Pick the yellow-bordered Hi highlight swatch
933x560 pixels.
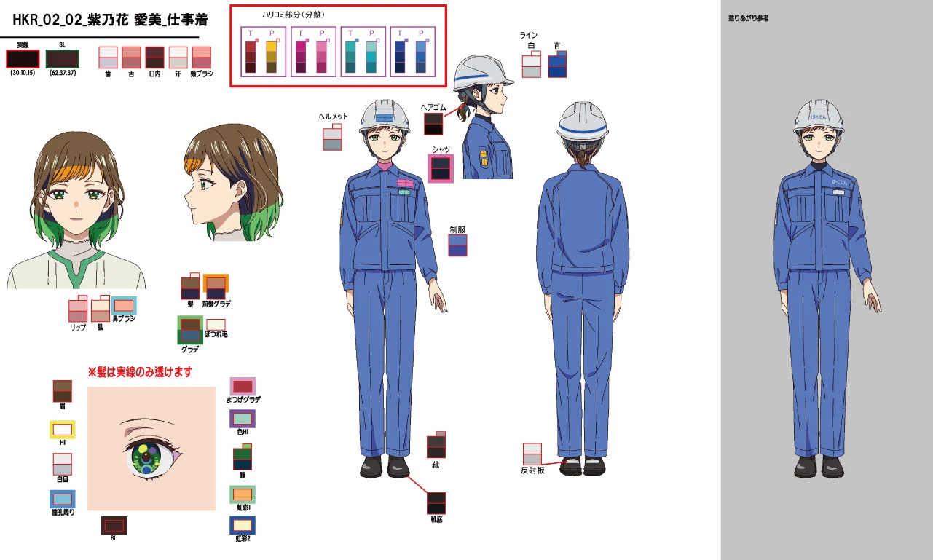pyautogui.click(x=62, y=430)
